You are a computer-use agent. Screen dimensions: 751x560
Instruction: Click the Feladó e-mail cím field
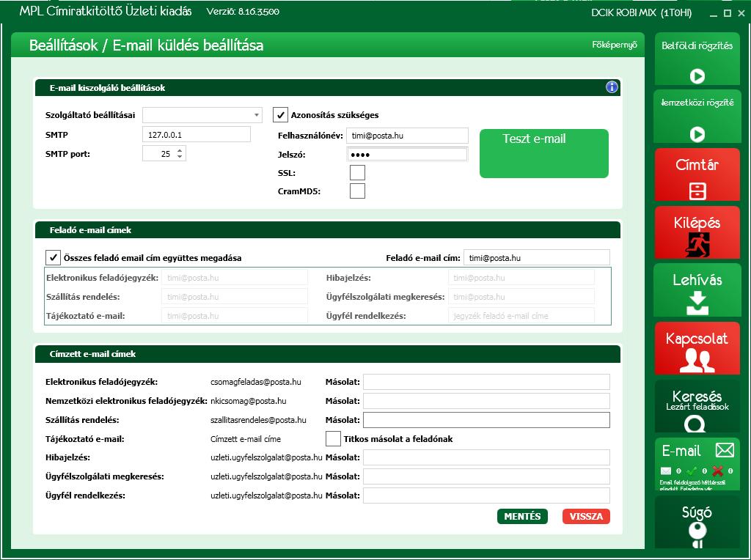[x=537, y=257]
